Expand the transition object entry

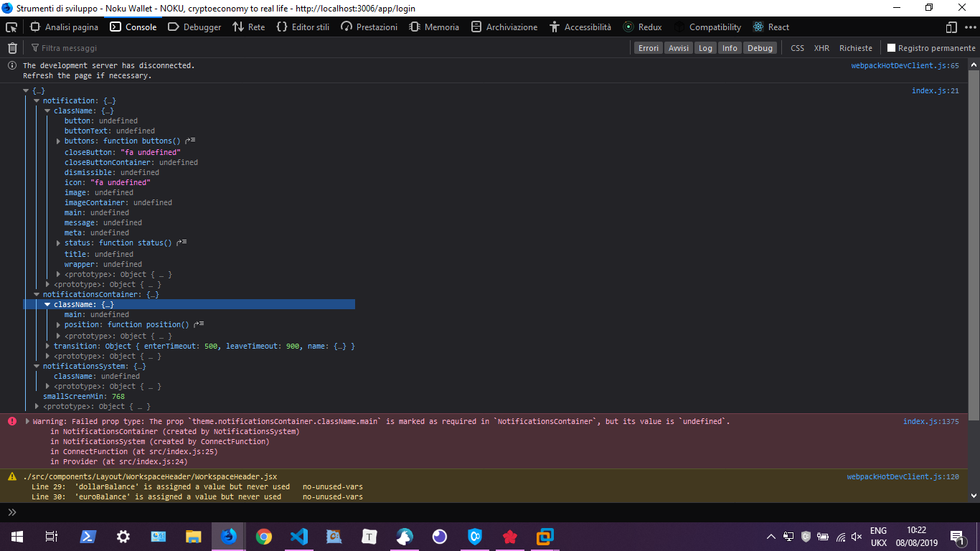(47, 346)
